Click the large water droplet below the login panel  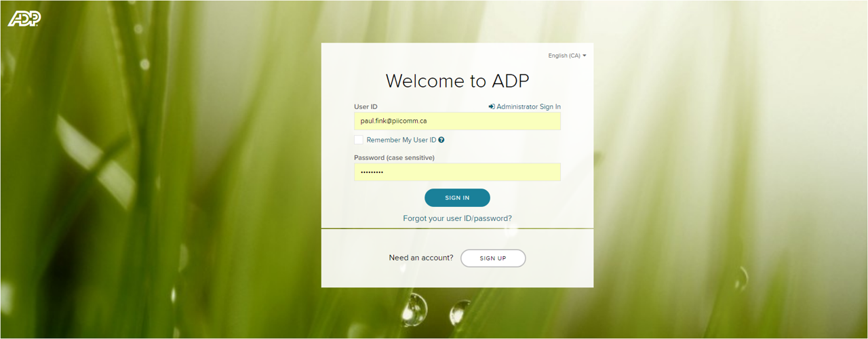(x=414, y=310)
